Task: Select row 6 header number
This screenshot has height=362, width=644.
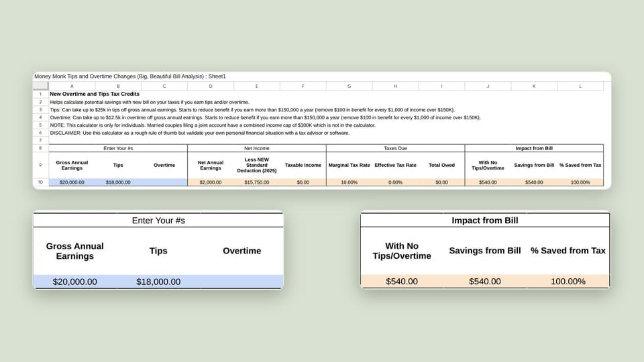Action: [x=40, y=133]
